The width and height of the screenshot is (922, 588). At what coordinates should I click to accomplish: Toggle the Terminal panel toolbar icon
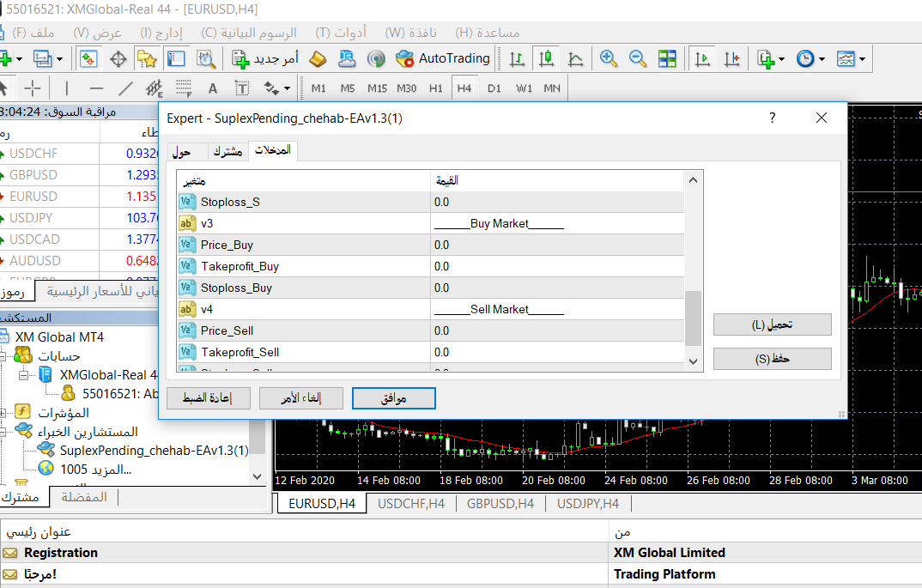point(176,58)
